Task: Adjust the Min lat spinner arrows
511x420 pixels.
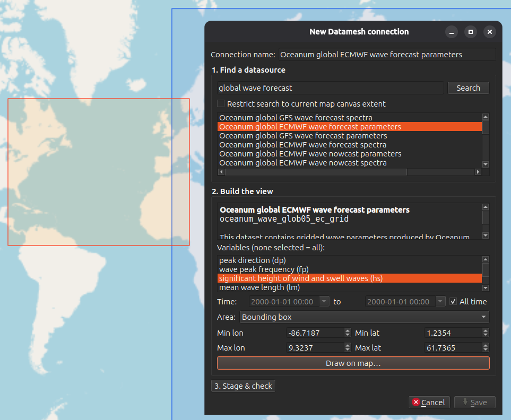Action: pos(486,332)
